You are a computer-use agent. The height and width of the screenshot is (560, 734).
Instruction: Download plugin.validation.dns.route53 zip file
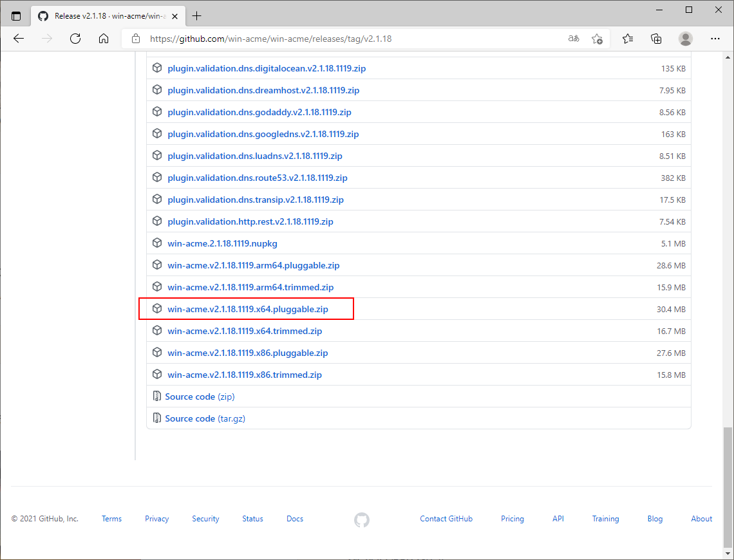pyautogui.click(x=258, y=178)
